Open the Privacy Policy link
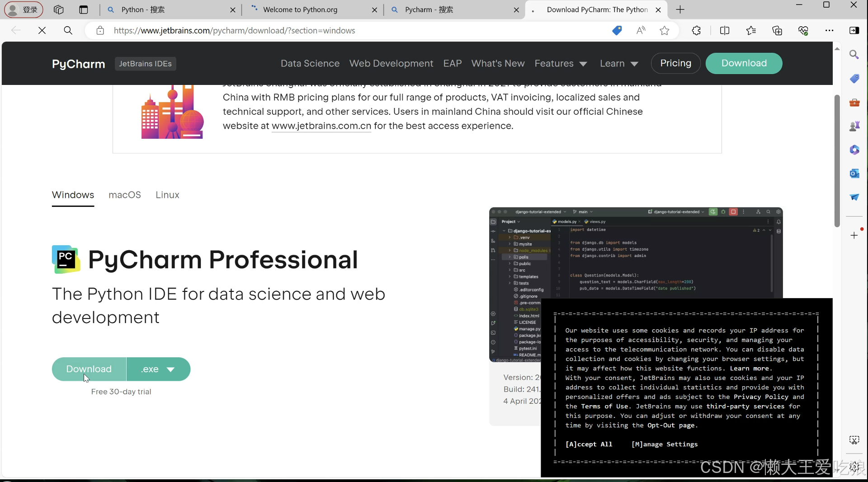 (x=761, y=397)
